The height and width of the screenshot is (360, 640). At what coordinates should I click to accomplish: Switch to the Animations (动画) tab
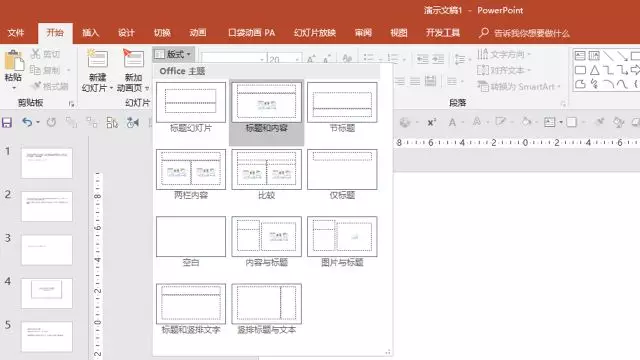click(x=198, y=33)
